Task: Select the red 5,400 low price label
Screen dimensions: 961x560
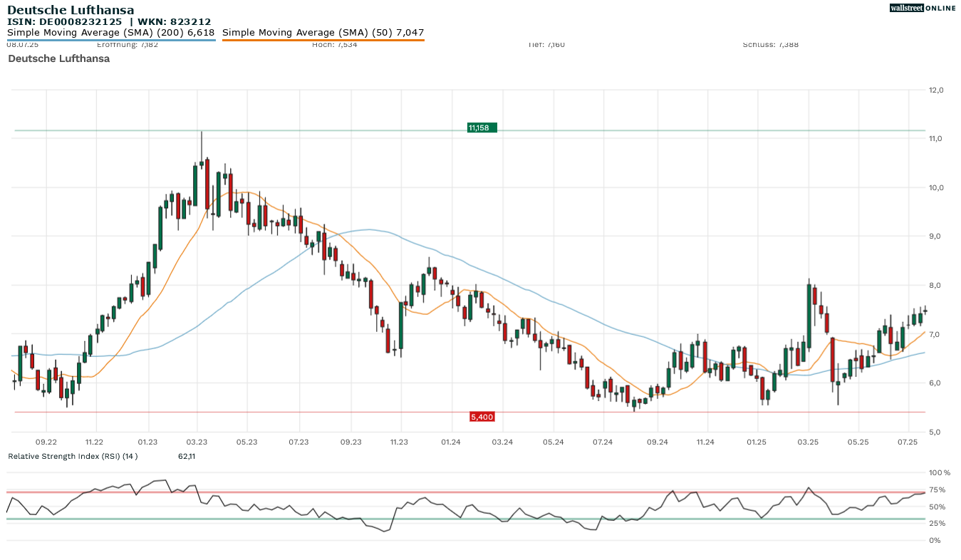Action: coord(482,417)
